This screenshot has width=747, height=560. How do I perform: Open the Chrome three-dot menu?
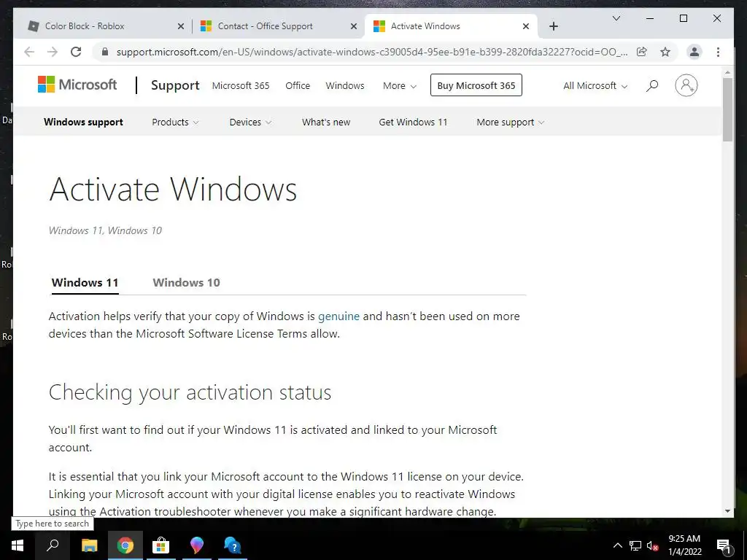point(718,52)
